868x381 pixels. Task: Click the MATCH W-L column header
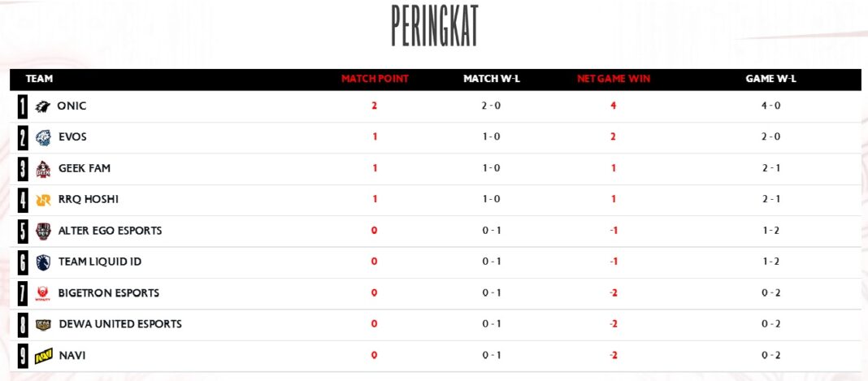click(492, 79)
